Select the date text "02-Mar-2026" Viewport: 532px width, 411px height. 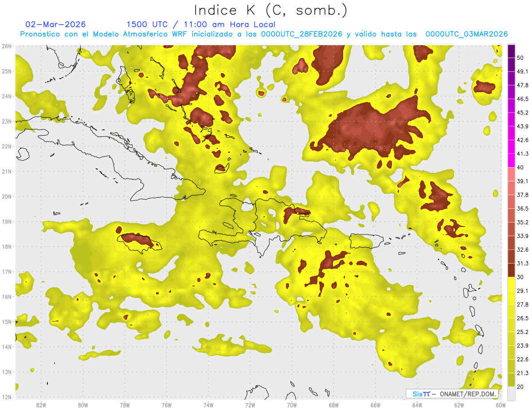tap(56, 24)
